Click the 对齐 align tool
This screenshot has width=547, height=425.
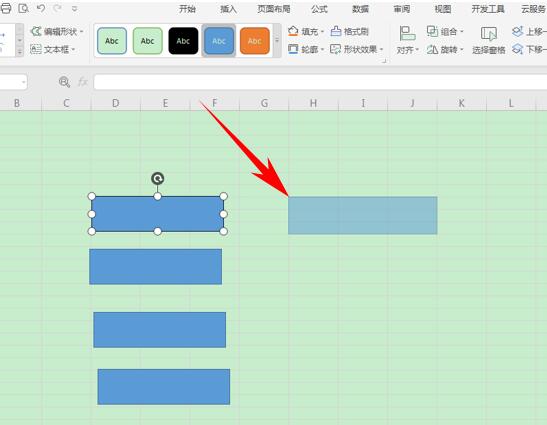tap(407, 40)
